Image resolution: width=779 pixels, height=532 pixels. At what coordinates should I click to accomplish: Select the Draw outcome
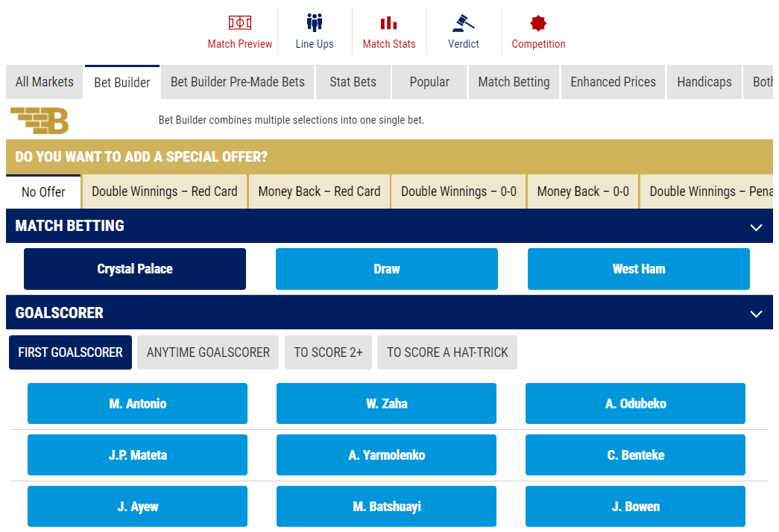click(x=387, y=269)
